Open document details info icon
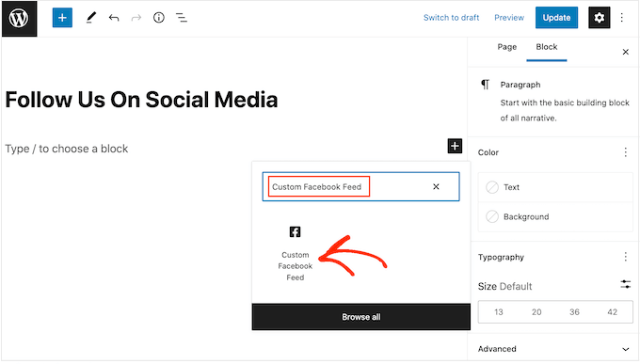The height and width of the screenshot is (364, 640). [159, 18]
